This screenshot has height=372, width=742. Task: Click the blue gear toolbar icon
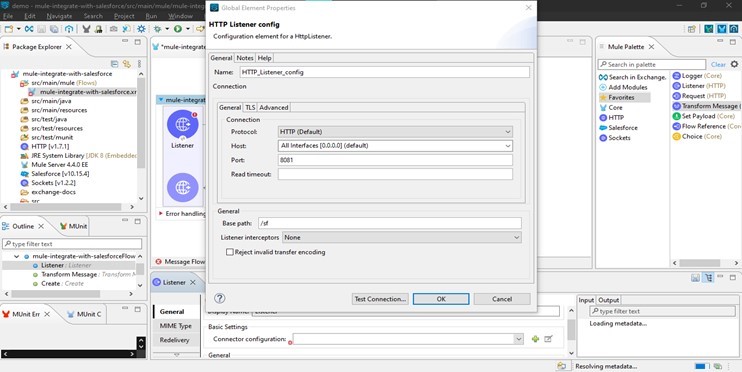coord(141,29)
